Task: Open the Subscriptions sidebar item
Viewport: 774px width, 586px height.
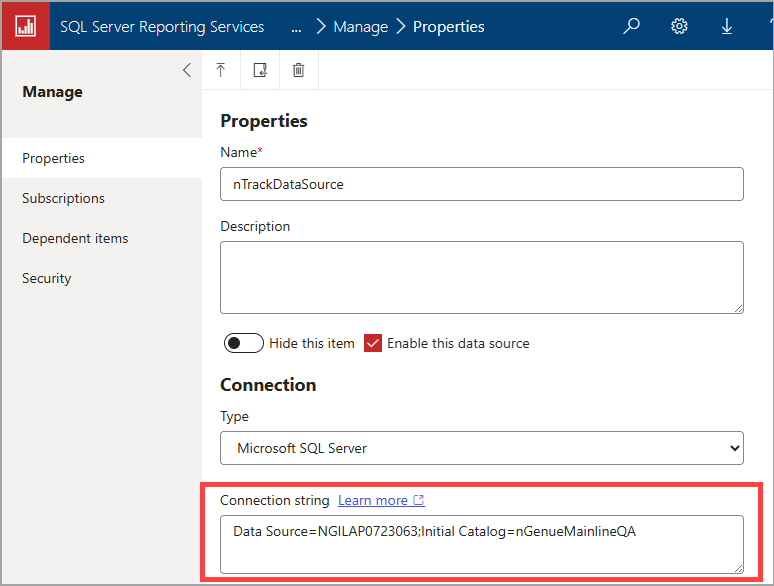Action: point(102,198)
